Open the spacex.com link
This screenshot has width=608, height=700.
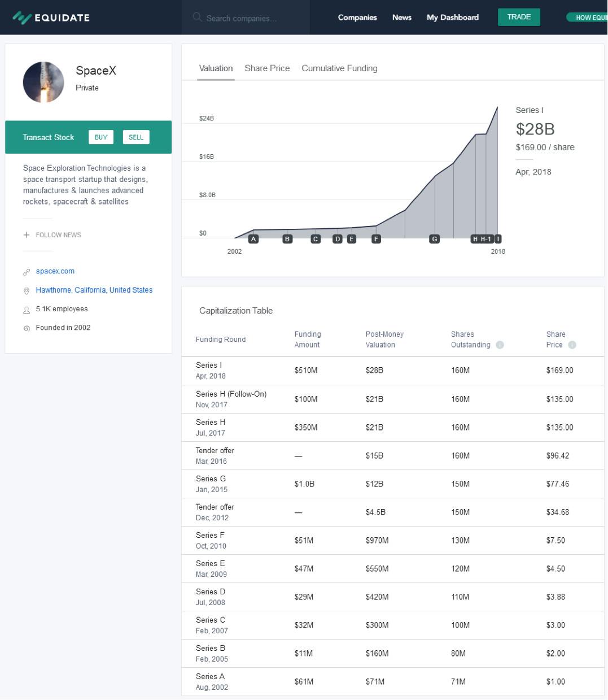(x=55, y=272)
